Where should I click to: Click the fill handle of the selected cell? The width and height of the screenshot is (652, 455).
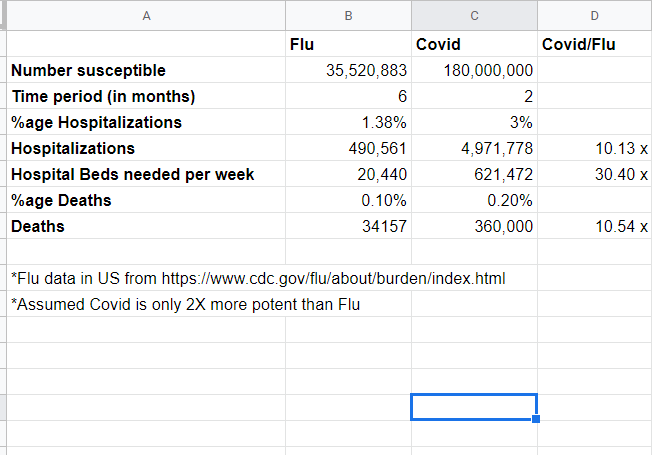click(x=536, y=419)
